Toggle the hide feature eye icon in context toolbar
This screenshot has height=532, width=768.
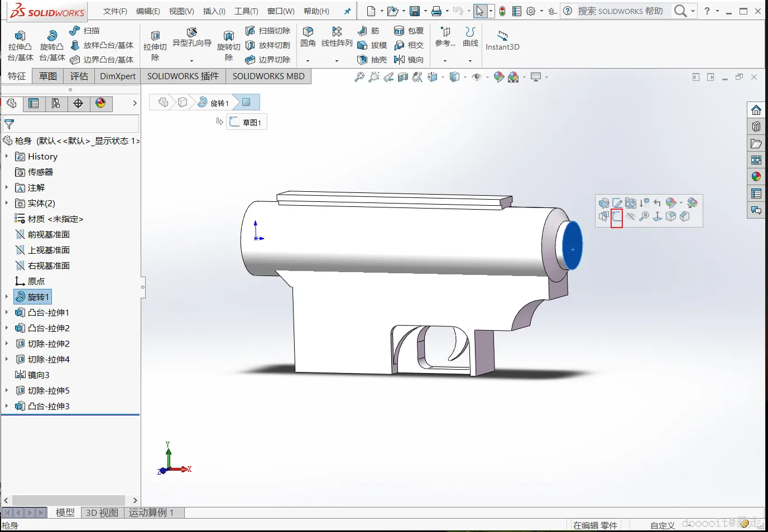click(x=631, y=217)
